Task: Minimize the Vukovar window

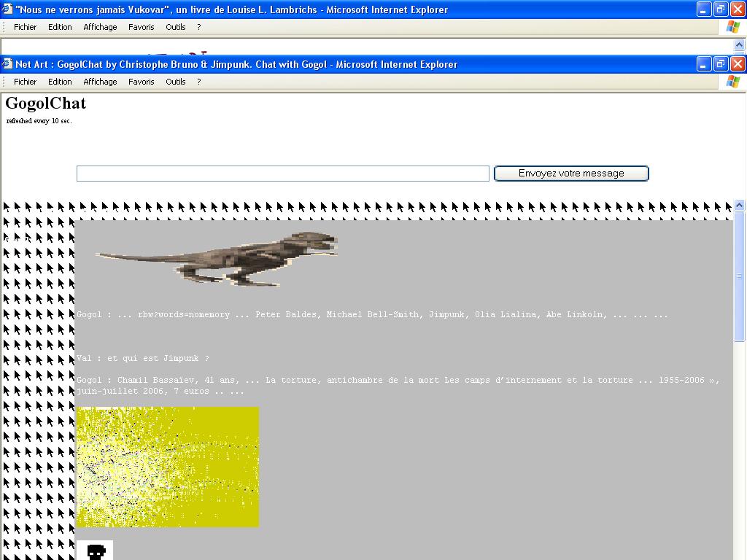Action: 704,9
